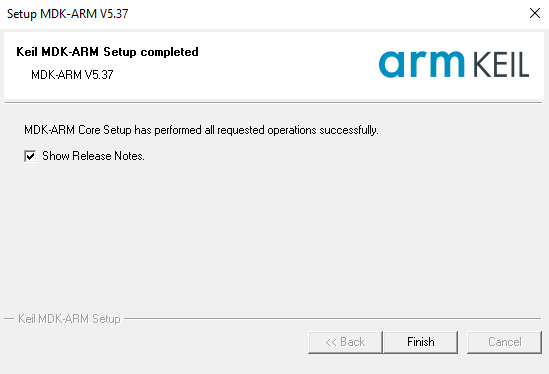Click Finish to complete setup
Image resolution: width=549 pixels, height=374 pixels.
point(421,342)
